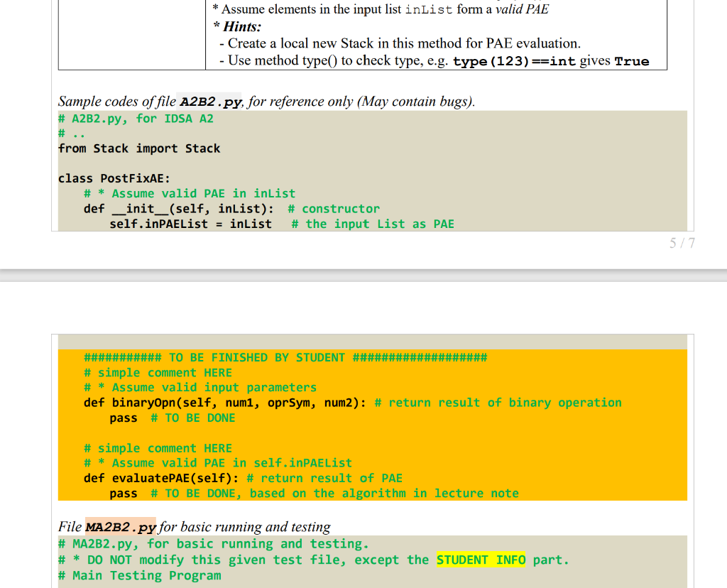Select the yellow-highlighted STUDENT INFO text

click(481, 560)
